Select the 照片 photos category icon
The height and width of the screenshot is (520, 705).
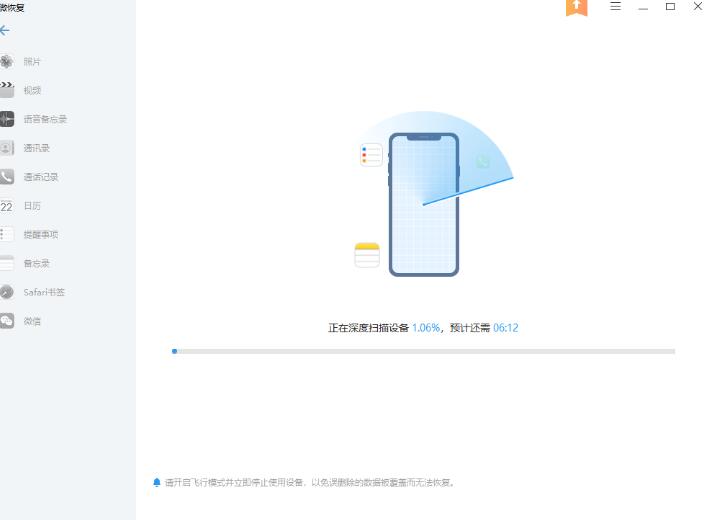[x=6, y=62]
